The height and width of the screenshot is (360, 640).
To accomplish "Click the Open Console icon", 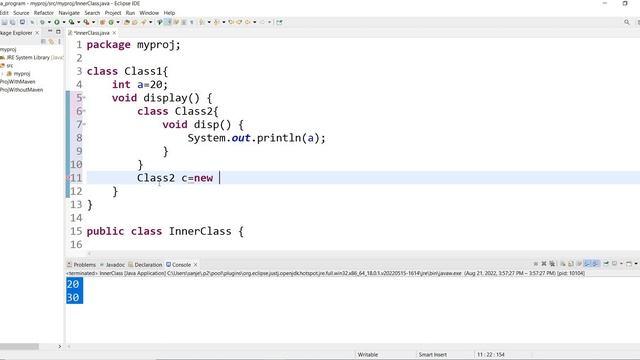I will coord(629,264).
